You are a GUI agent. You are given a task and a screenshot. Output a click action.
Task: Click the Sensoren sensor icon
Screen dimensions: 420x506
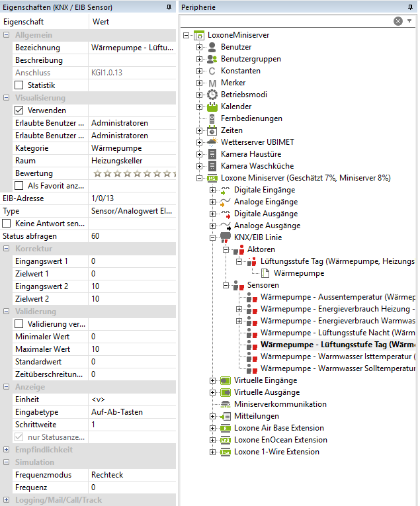[x=239, y=285]
